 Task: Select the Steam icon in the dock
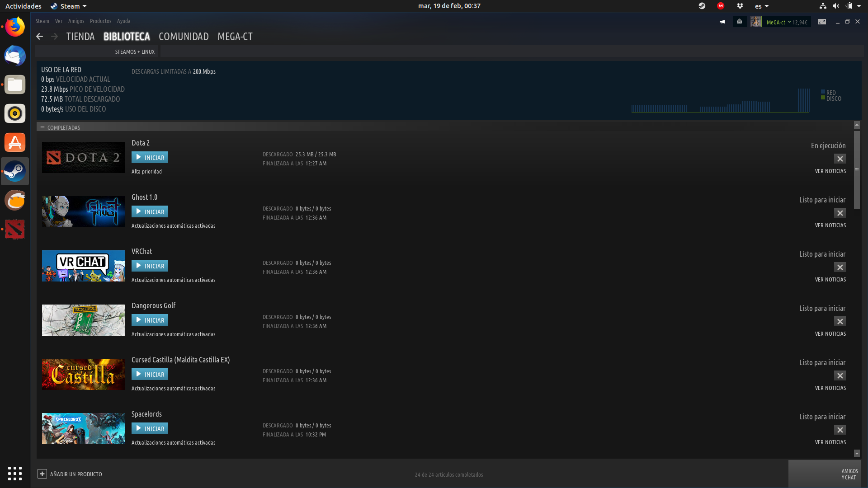click(x=15, y=171)
